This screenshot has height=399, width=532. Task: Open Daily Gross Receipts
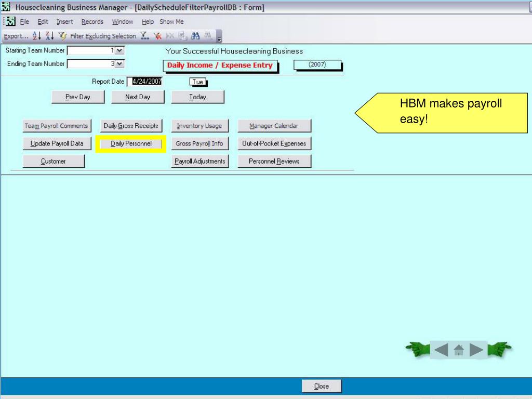(x=131, y=126)
